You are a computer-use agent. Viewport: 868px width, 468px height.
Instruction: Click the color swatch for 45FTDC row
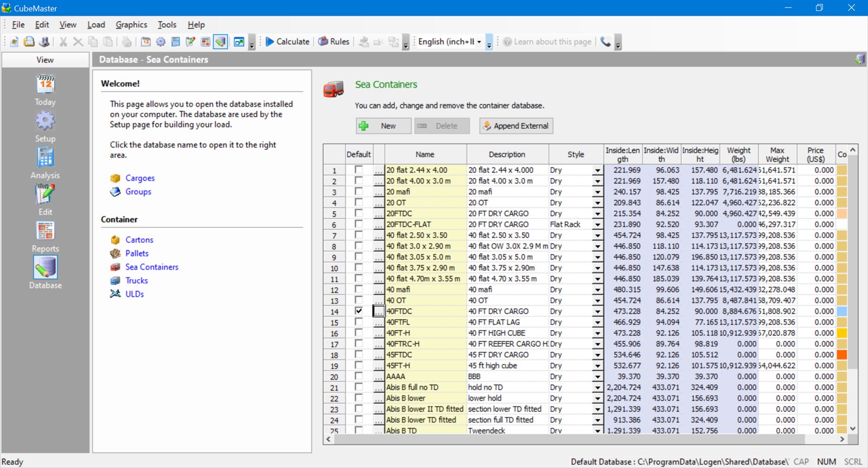pyautogui.click(x=842, y=355)
